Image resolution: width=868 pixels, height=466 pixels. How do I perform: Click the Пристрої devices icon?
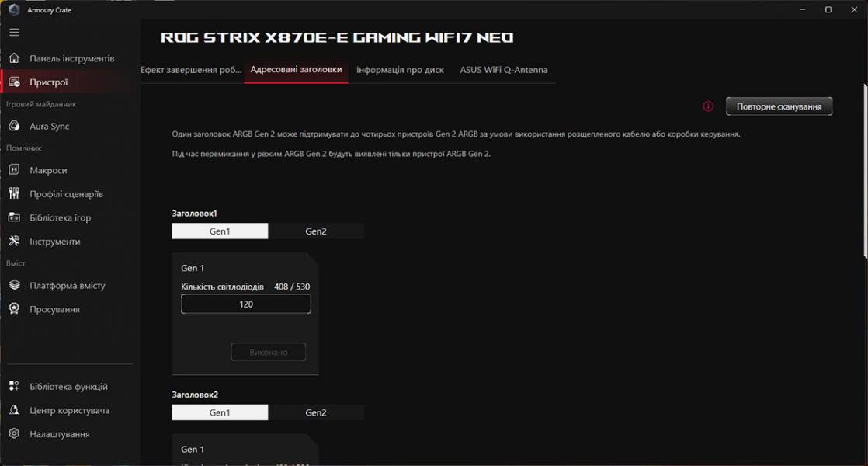(15, 82)
